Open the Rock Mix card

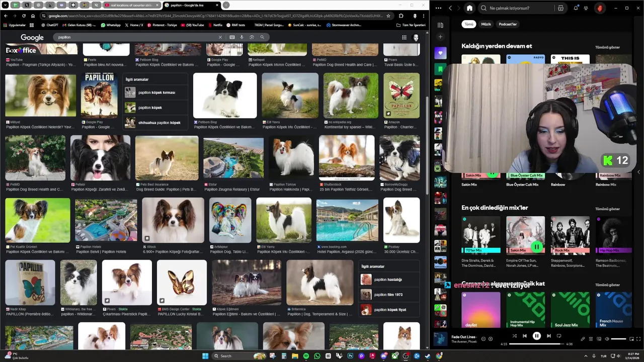(570, 241)
